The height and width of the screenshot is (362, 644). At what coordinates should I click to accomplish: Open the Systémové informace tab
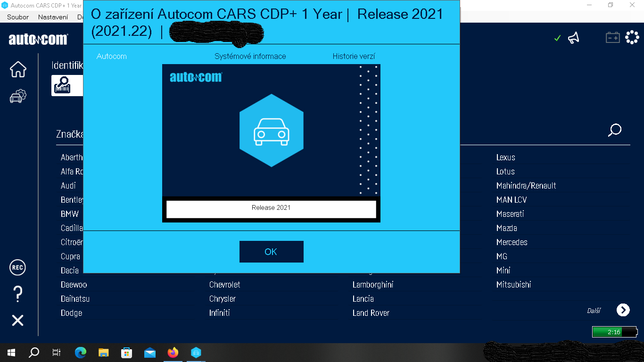[x=250, y=56]
